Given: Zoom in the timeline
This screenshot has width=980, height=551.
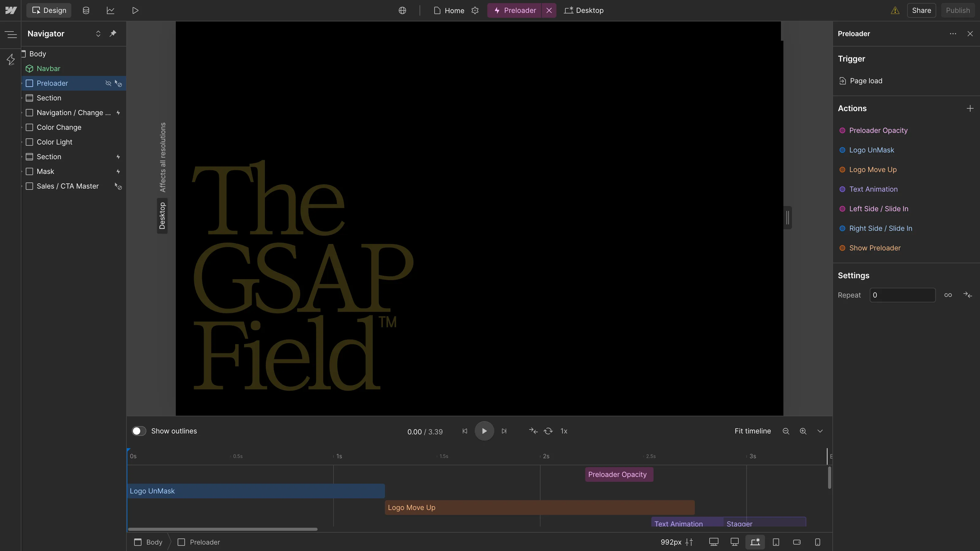Looking at the screenshot, I should [803, 431].
